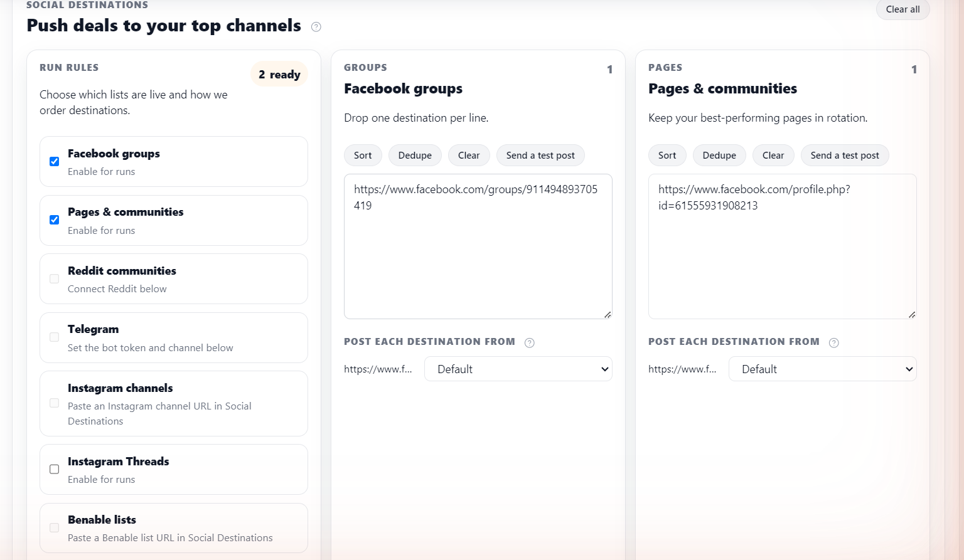Screen dimensions: 964x560
Task: Click into Facebook groups URL textarea
Action: click(x=478, y=246)
